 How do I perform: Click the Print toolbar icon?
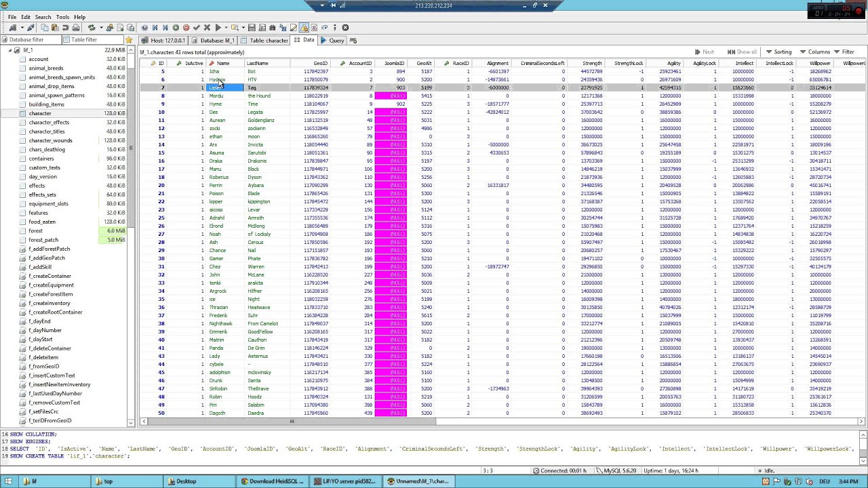(x=76, y=28)
